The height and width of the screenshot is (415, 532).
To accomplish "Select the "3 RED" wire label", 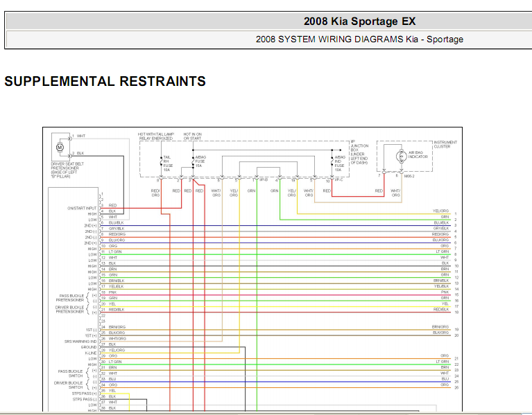I will pos(109,205).
